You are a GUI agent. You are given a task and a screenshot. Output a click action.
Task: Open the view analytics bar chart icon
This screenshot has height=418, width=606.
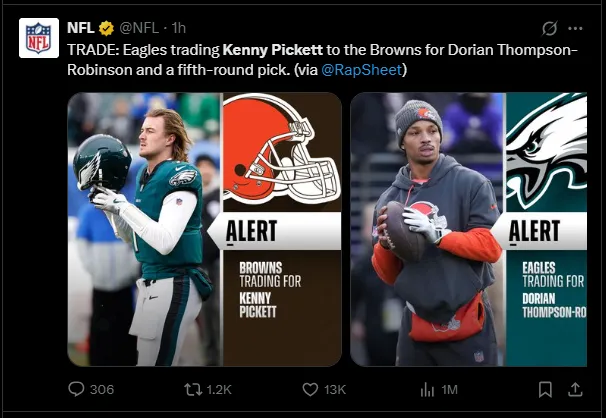pyautogui.click(x=427, y=389)
